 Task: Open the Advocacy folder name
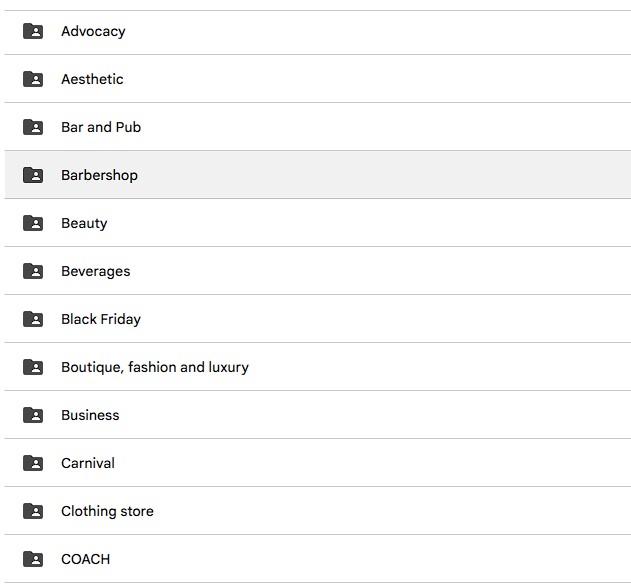click(x=93, y=31)
